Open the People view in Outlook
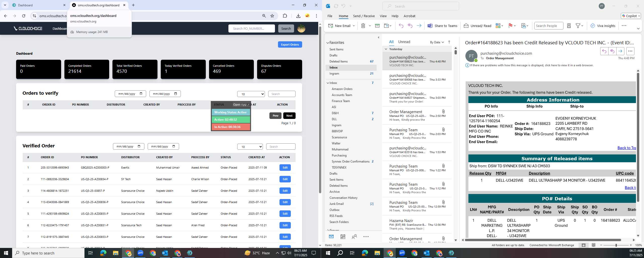 (354, 237)
